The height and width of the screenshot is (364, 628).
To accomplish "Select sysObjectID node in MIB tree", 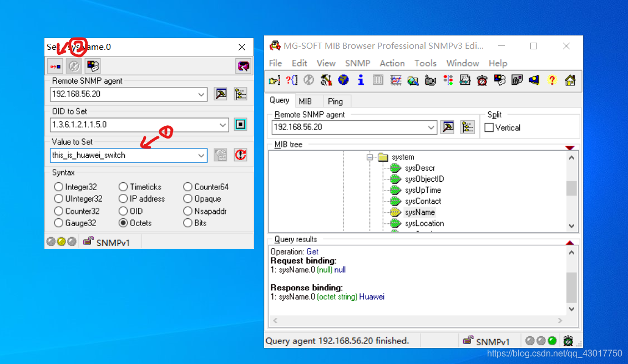I will tap(424, 179).
